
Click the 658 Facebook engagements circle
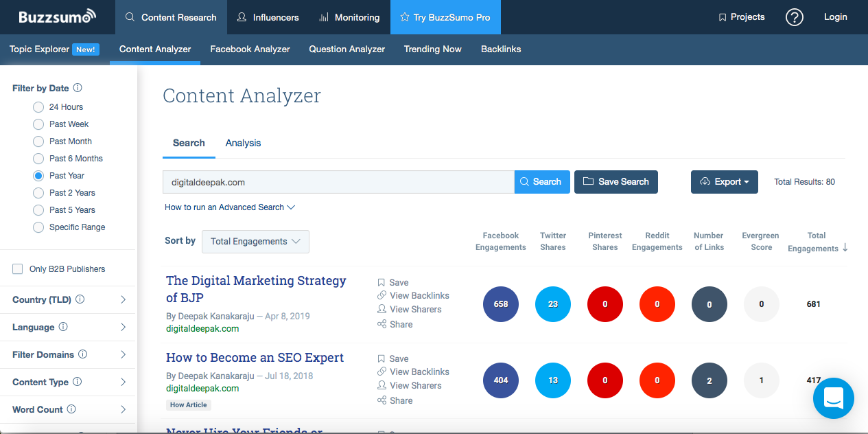(501, 304)
